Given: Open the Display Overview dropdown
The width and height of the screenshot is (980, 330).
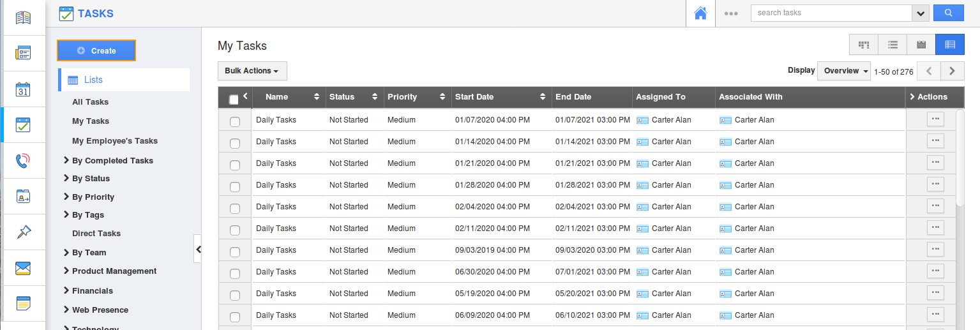Looking at the screenshot, I should coord(843,71).
